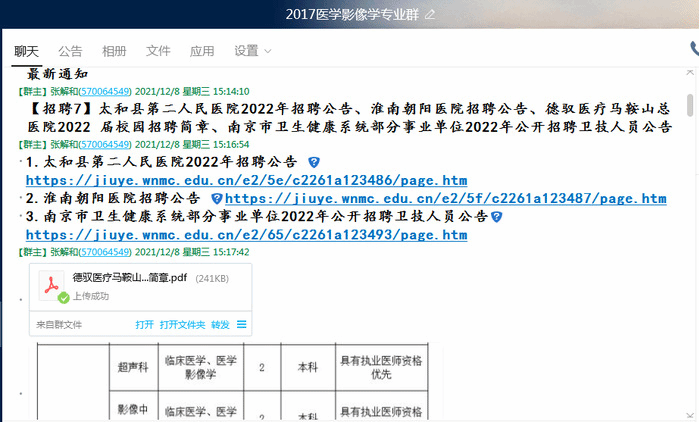This screenshot has width=699, height=422.
Task: Click 打开 to open the PDF file
Action: [144, 325]
